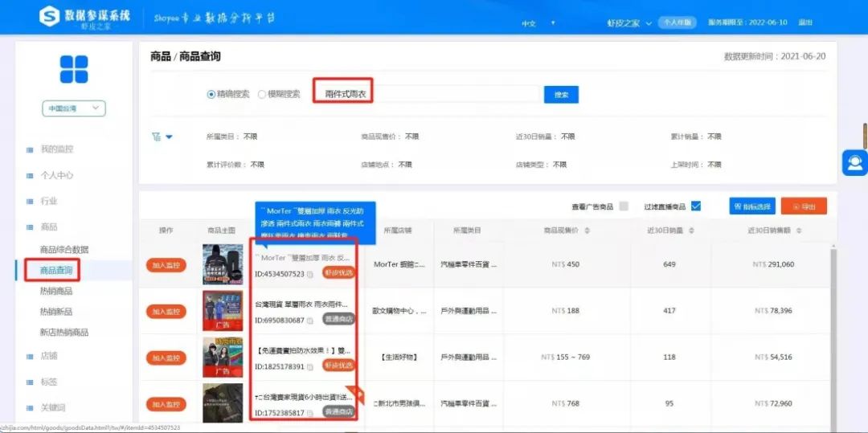
Task: Click 加入监控 for ID 6950830687
Action: point(166,312)
